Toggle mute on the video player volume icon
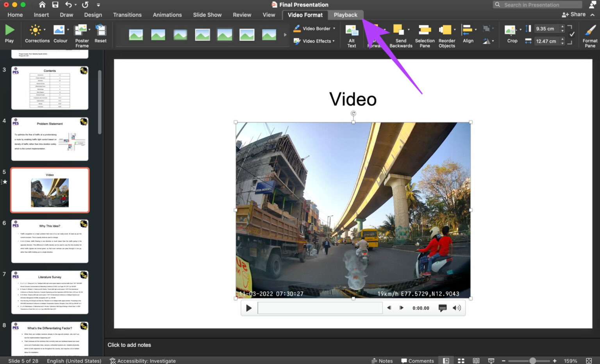The image size is (600, 364). coord(456,308)
